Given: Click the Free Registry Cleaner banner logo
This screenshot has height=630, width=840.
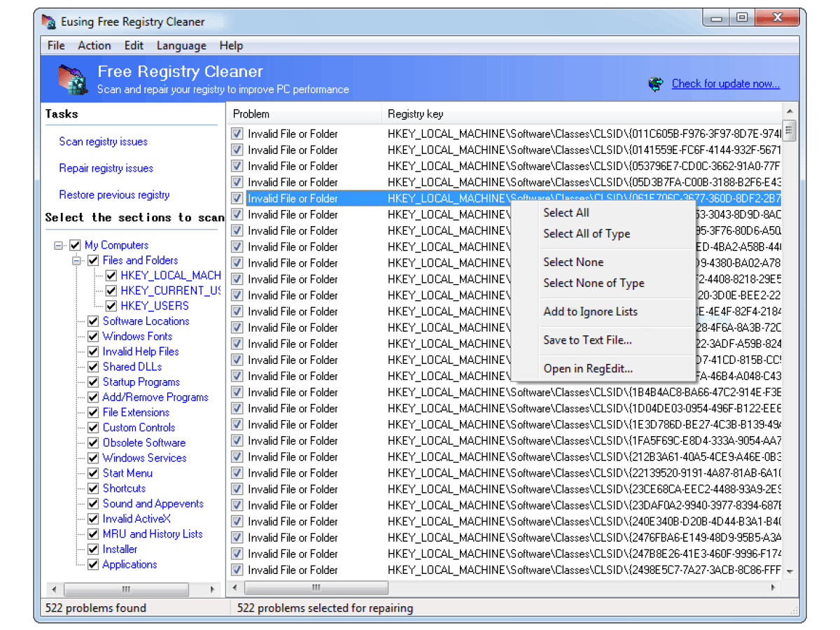Looking at the screenshot, I should click(72, 79).
